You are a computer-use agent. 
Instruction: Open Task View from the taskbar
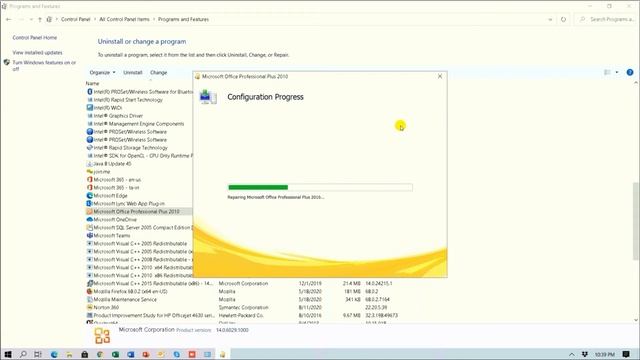tap(38, 354)
